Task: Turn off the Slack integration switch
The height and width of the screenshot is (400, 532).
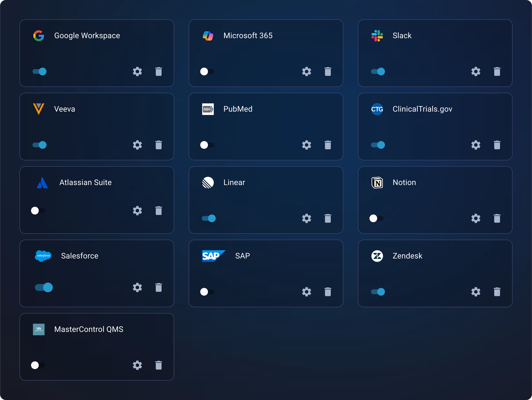Action: (x=378, y=72)
